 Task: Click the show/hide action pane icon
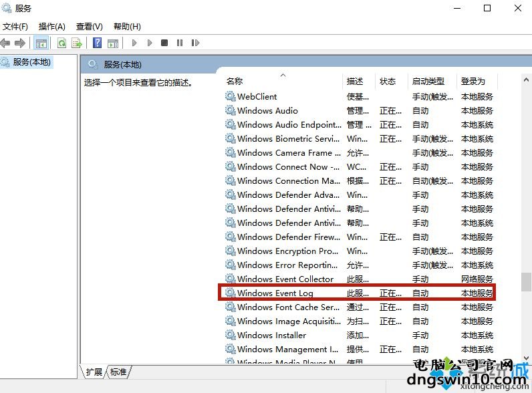113,43
